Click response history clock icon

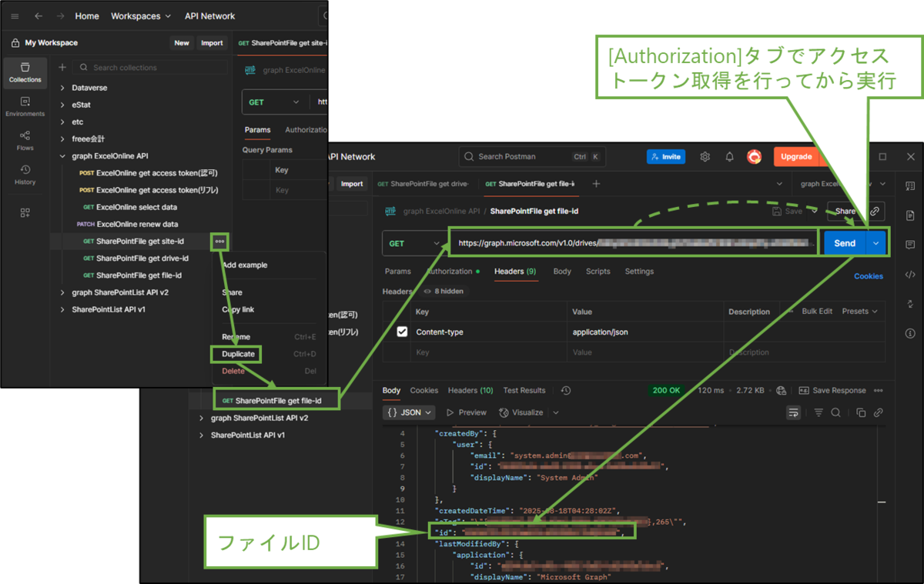566,391
